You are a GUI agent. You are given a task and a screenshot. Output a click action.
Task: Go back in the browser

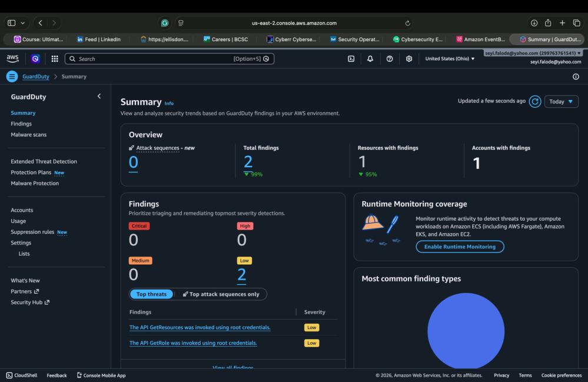click(x=41, y=23)
